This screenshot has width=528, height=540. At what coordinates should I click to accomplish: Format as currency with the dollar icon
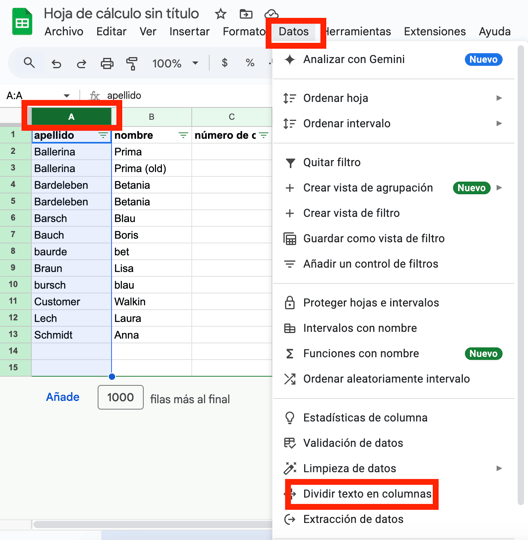pos(225,63)
